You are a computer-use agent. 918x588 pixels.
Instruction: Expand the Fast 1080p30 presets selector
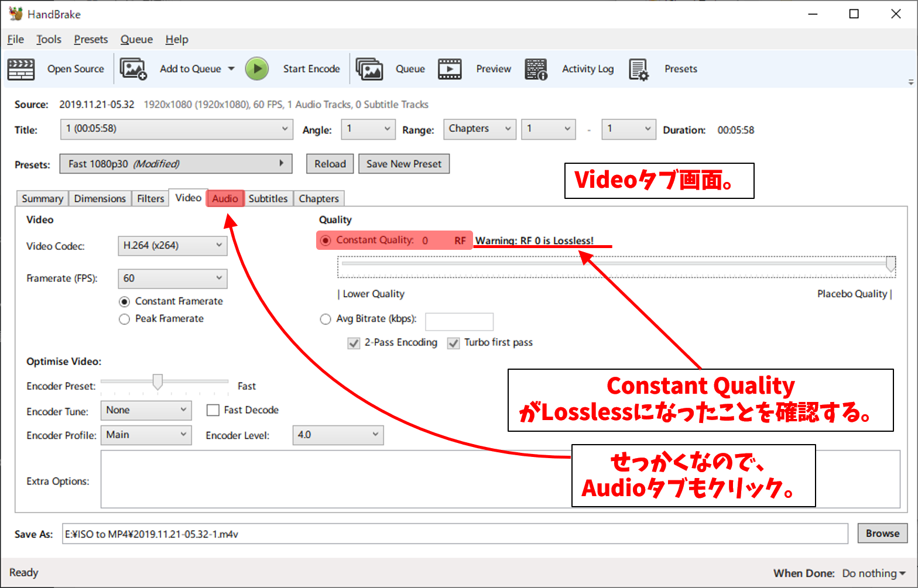click(x=176, y=164)
